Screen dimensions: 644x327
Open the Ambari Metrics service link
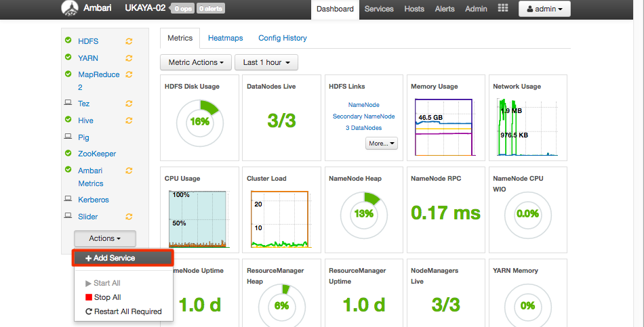(x=91, y=177)
